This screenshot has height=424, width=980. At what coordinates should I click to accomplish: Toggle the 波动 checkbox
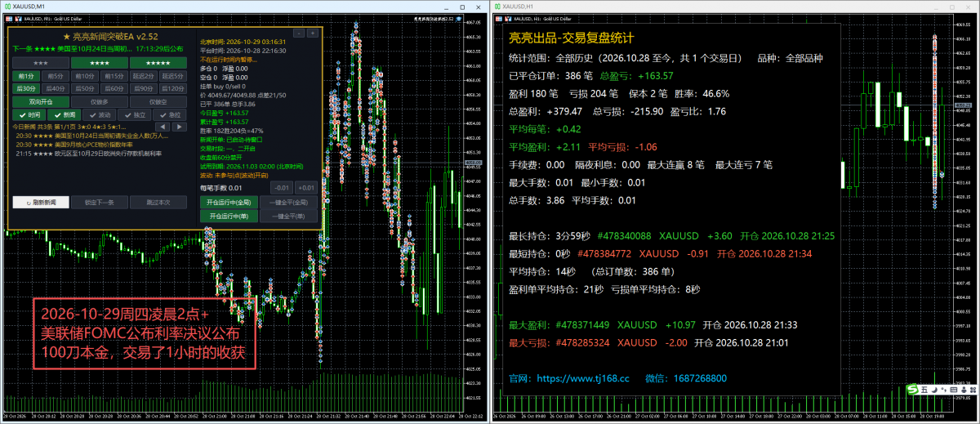pos(100,114)
